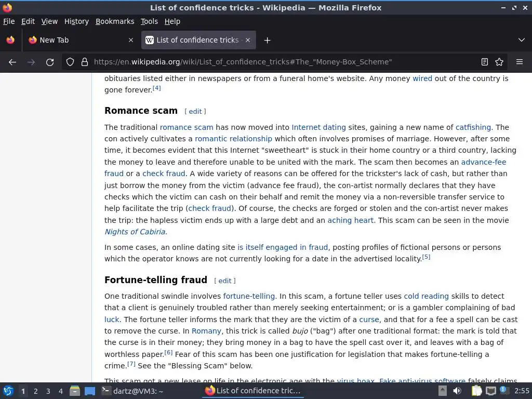Open a new tab with plus button
Viewport: 532px width, 399px height.
pyautogui.click(x=268, y=41)
